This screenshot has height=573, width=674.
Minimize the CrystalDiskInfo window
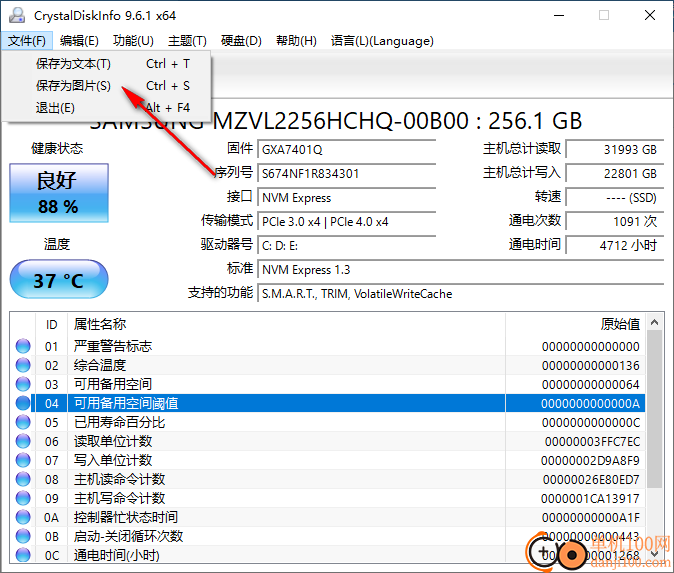pos(559,15)
